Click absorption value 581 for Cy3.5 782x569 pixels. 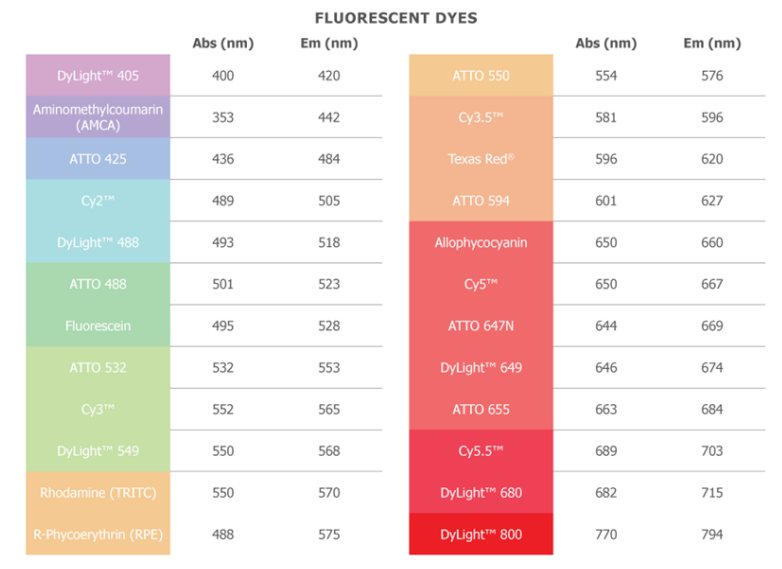606,117
